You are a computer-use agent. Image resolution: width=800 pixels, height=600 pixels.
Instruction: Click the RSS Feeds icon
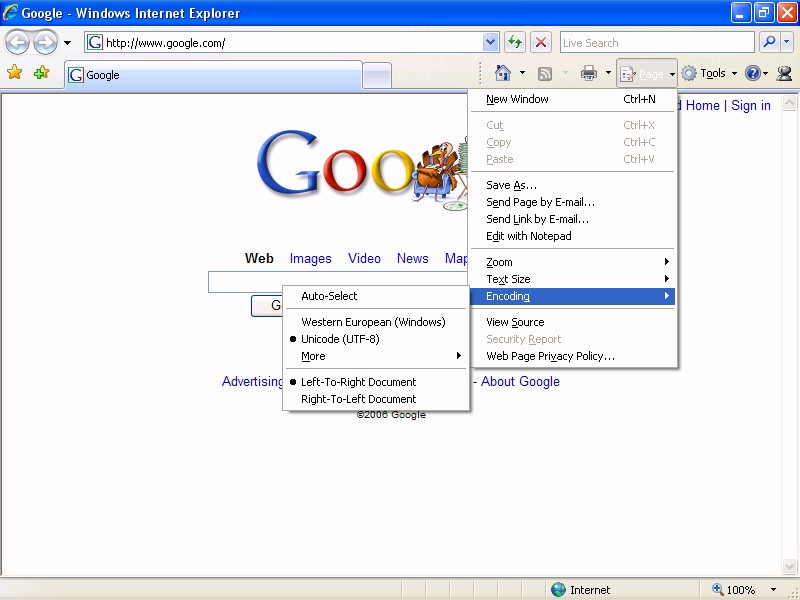pos(545,74)
